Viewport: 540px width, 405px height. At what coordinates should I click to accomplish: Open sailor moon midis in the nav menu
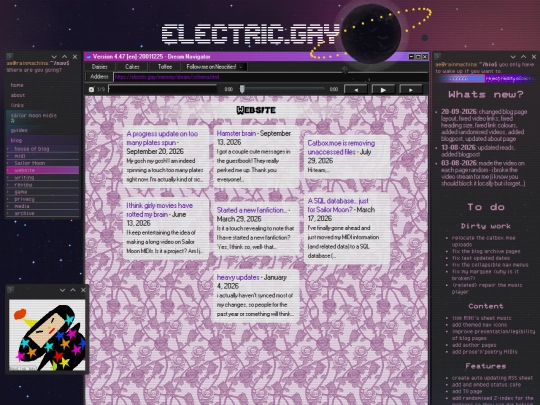[x=34, y=115]
